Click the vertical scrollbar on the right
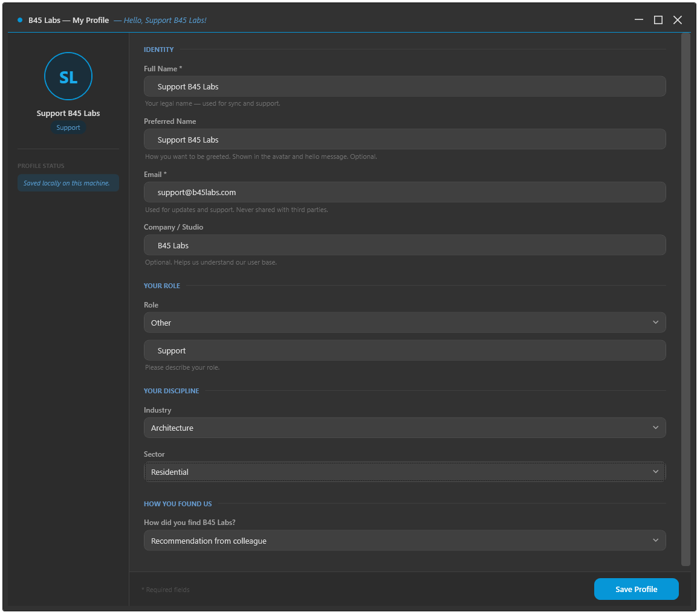Screen dimensions: 700x615 [685, 300]
